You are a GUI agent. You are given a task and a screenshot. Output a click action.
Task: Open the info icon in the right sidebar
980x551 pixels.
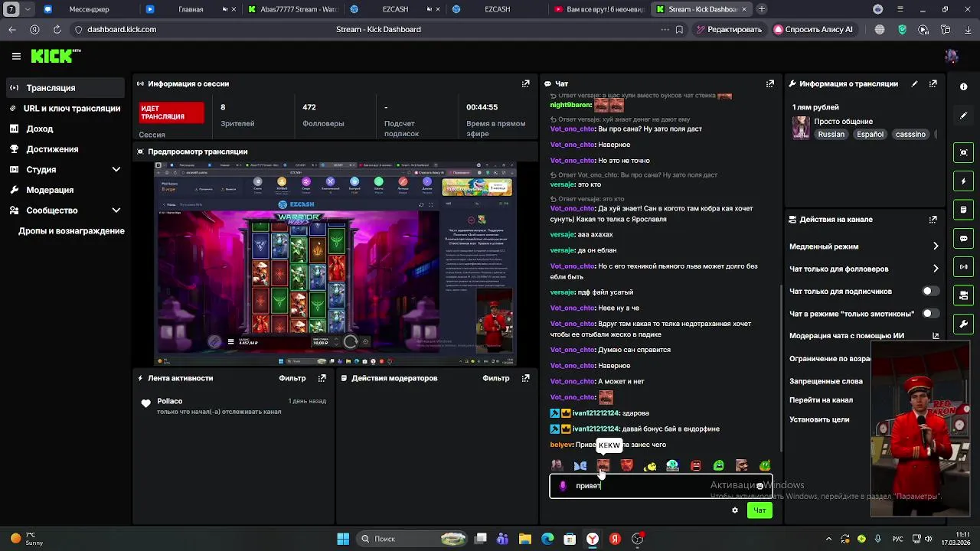point(964,87)
